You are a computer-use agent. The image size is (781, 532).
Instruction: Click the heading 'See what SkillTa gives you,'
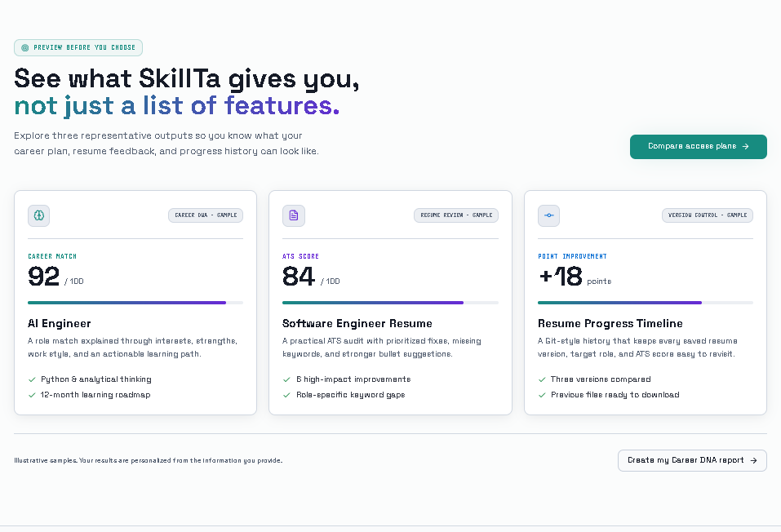coord(187,78)
